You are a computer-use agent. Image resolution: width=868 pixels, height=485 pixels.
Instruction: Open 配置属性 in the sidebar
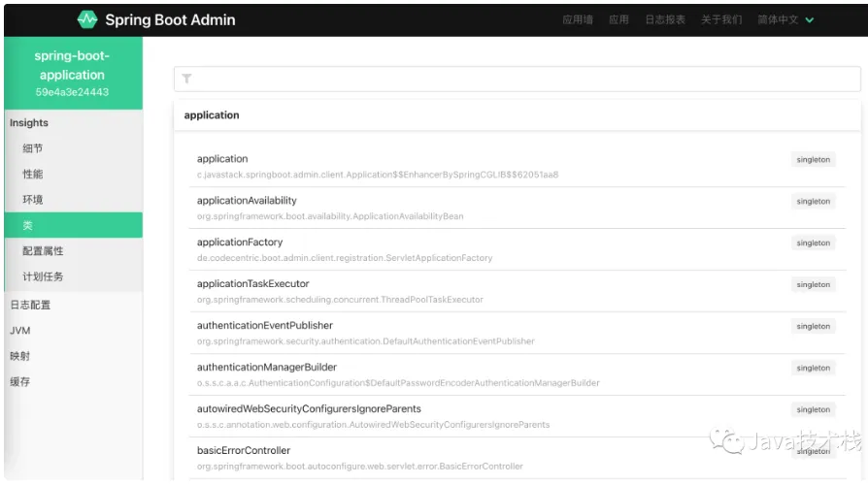[43, 250]
